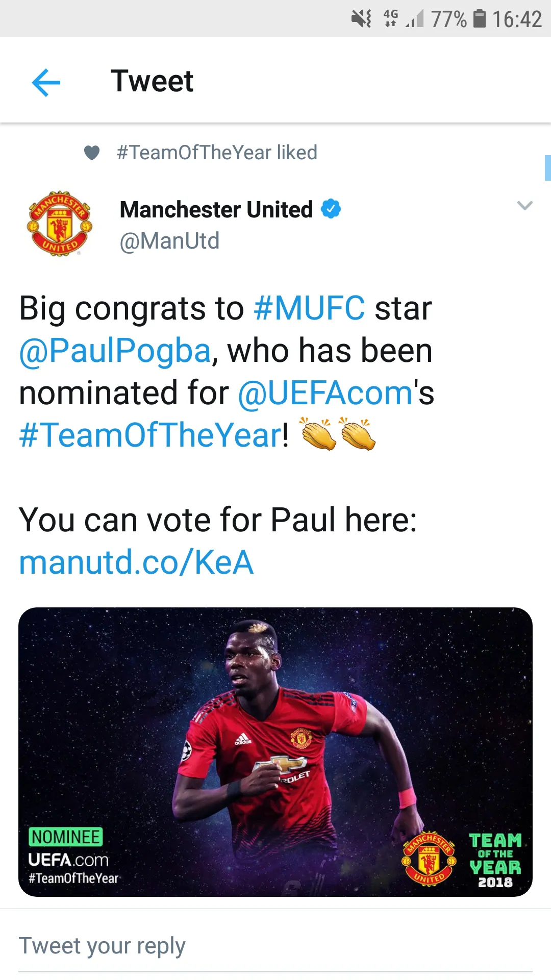The image size is (551, 980).
Task: Open #TeamOfTheYear hashtag in tweet text
Action: point(151,435)
